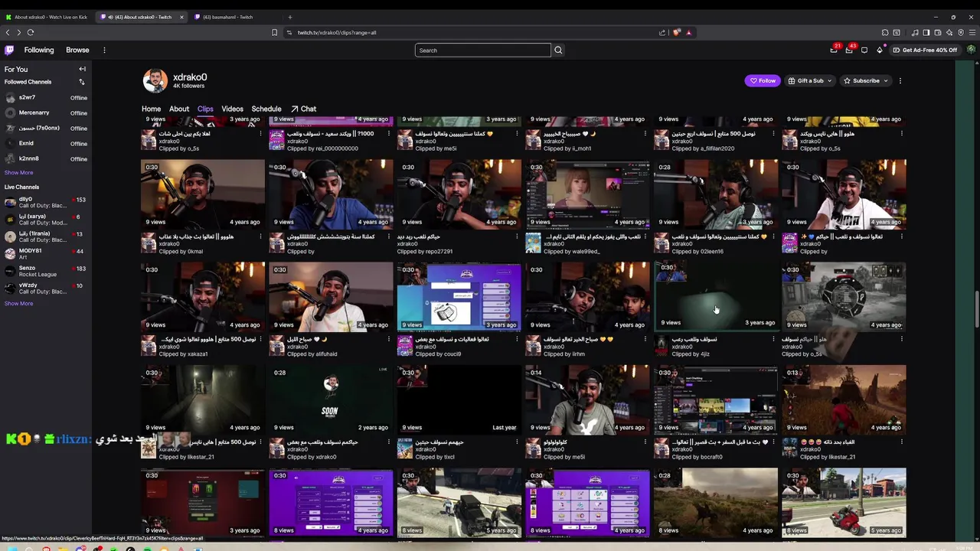The height and width of the screenshot is (551, 980).
Task: Open a new browser tab
Action: [290, 17]
